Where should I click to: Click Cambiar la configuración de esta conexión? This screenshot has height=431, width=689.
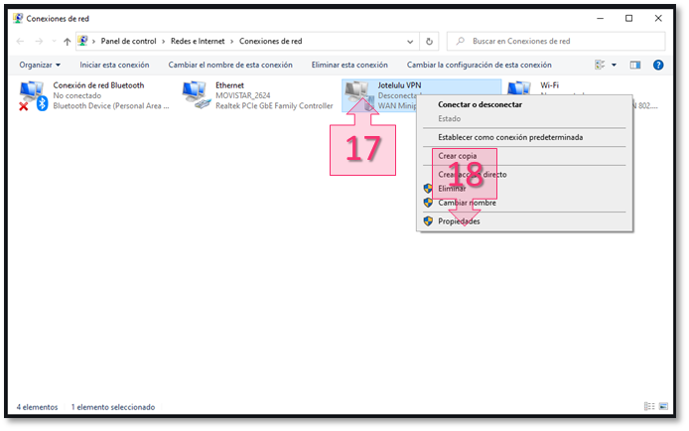point(479,65)
